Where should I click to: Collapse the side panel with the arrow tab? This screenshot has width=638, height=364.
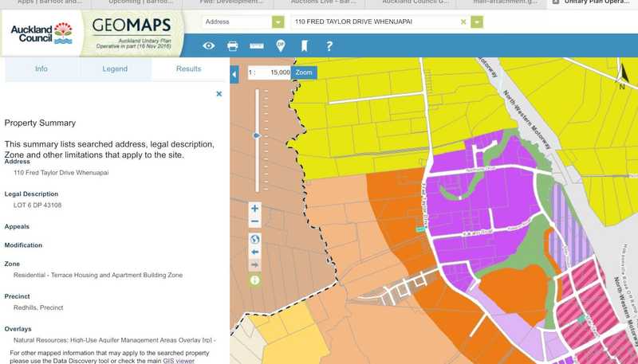pyautogui.click(x=234, y=74)
